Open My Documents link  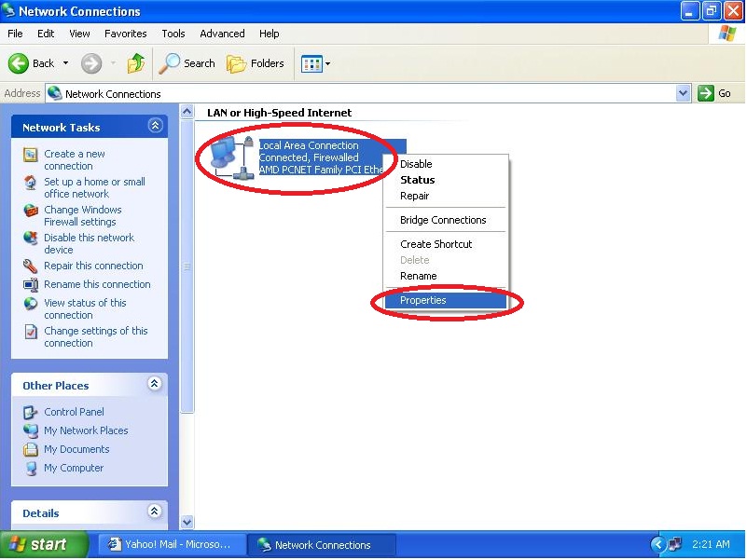click(76, 449)
